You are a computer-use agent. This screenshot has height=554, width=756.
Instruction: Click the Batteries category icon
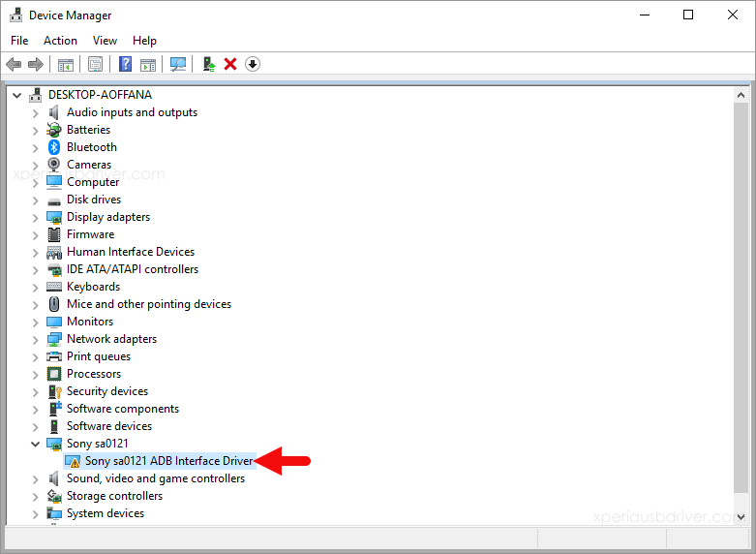(54, 130)
